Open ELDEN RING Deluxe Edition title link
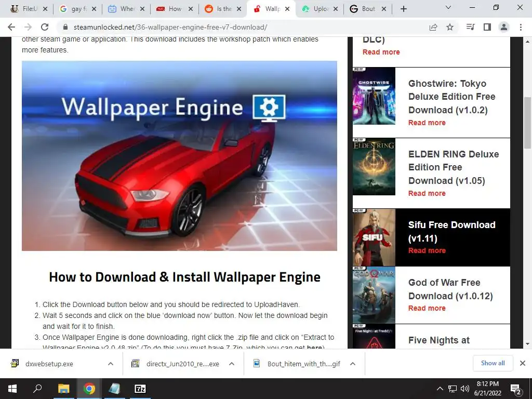532x399 pixels. click(x=454, y=167)
